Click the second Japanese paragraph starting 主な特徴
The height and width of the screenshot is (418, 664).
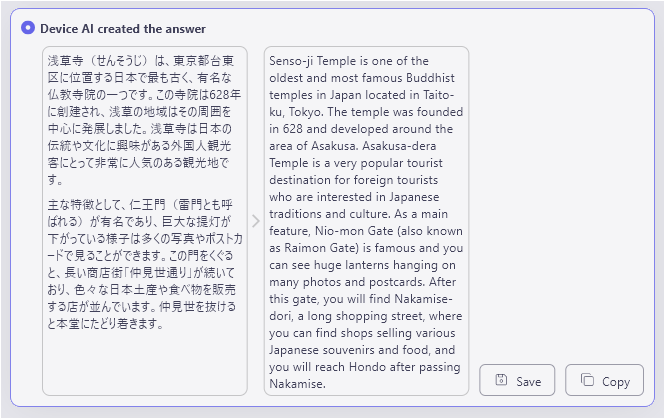(140, 263)
